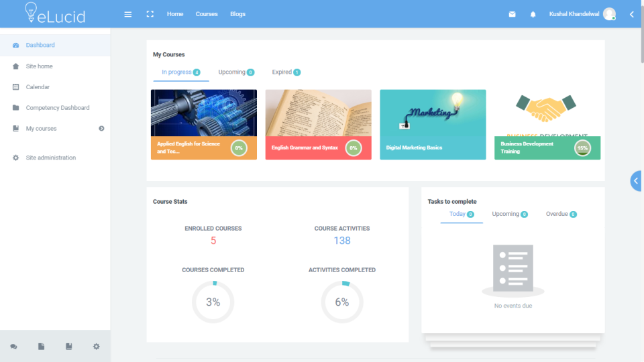Image resolution: width=644 pixels, height=362 pixels.
Task: Click the 0% progress badge on Applied English
Action: point(239,147)
